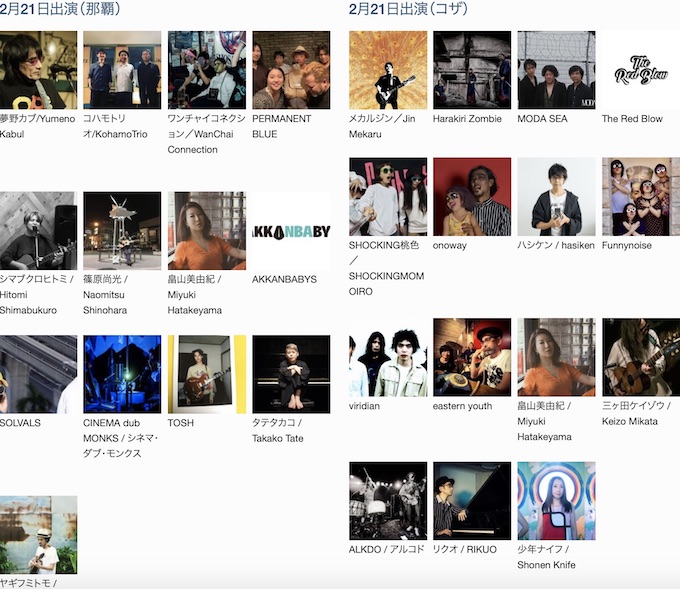The width and height of the screenshot is (680, 589).
Task: Open the PERMANENT BLUE group photo
Action: point(291,70)
